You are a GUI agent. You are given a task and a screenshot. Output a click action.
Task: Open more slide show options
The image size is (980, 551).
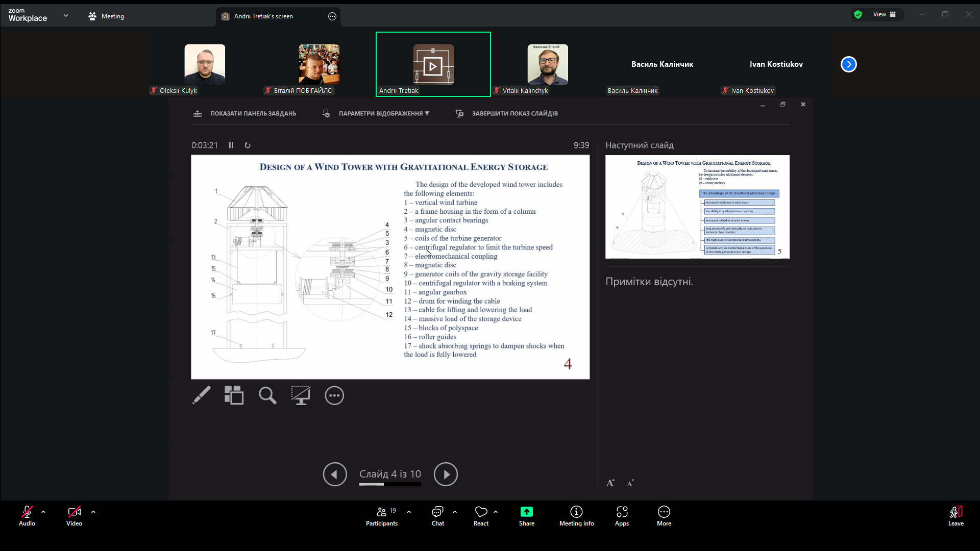click(334, 395)
